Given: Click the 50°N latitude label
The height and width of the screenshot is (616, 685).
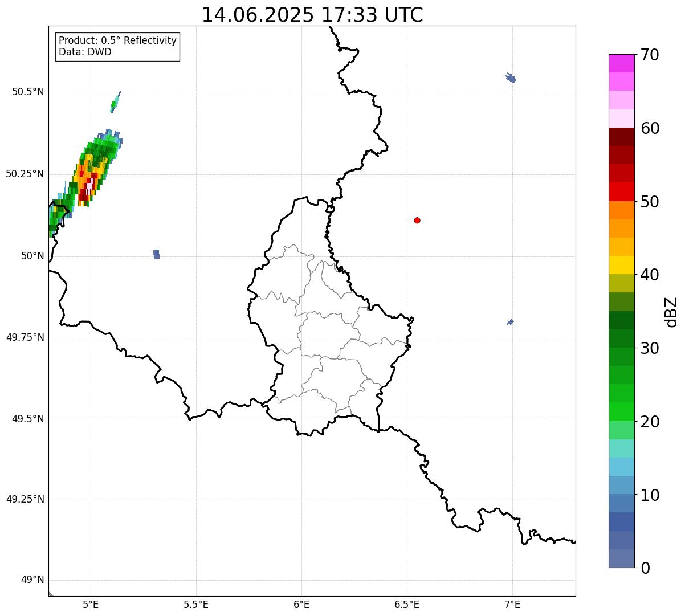Looking at the screenshot, I should [32, 256].
